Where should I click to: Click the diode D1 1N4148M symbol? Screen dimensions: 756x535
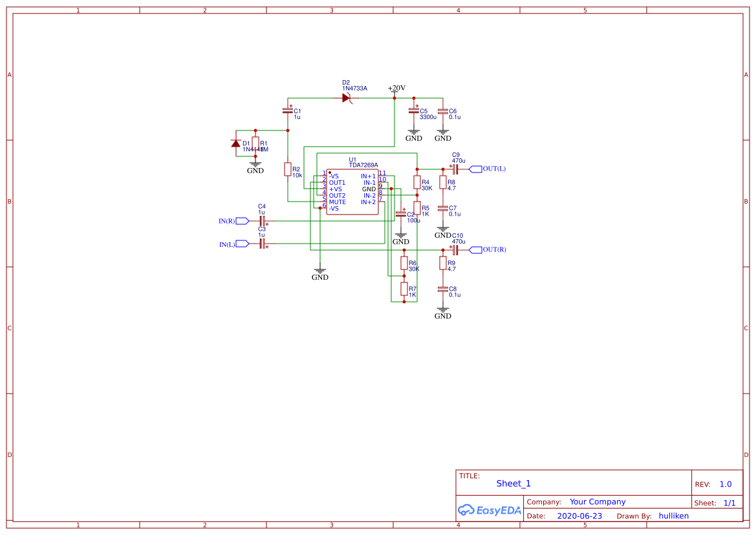[x=235, y=143]
